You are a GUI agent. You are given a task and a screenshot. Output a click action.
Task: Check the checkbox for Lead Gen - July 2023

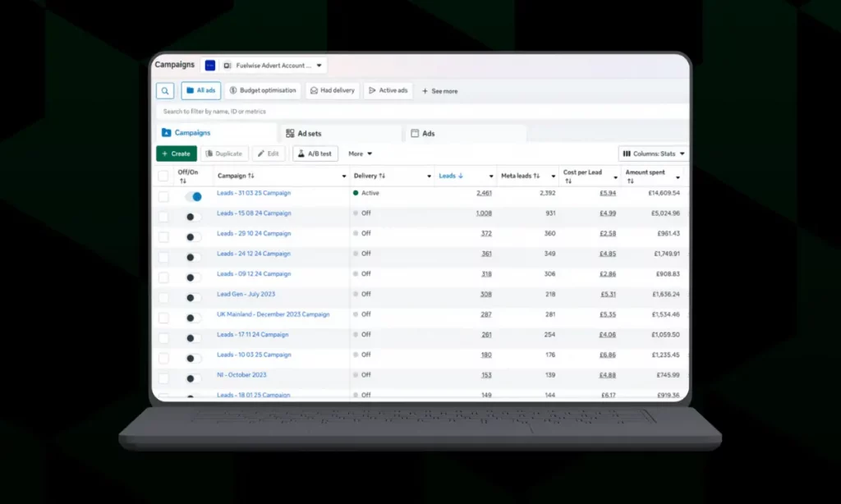pyautogui.click(x=163, y=294)
